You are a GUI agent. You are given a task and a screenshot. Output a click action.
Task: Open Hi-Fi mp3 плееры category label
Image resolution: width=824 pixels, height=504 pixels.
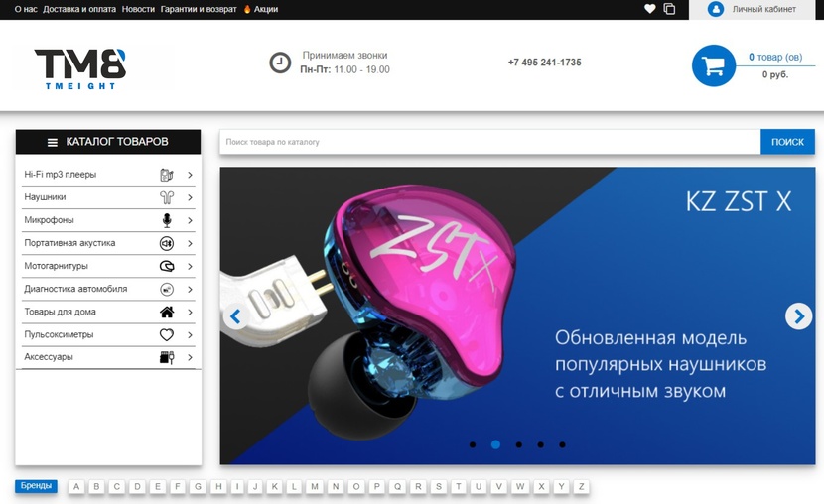61,175
